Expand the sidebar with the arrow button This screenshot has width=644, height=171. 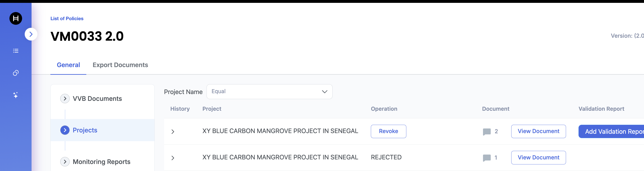[x=31, y=34]
